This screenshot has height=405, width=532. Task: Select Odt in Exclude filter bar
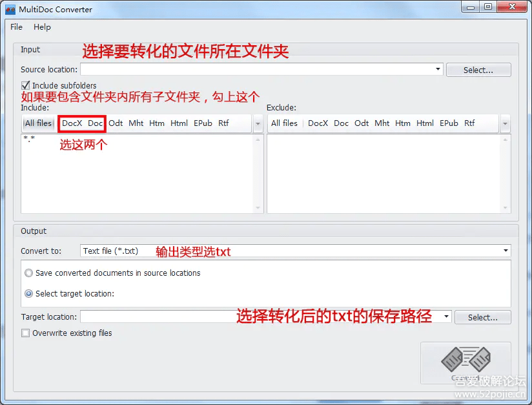click(362, 123)
